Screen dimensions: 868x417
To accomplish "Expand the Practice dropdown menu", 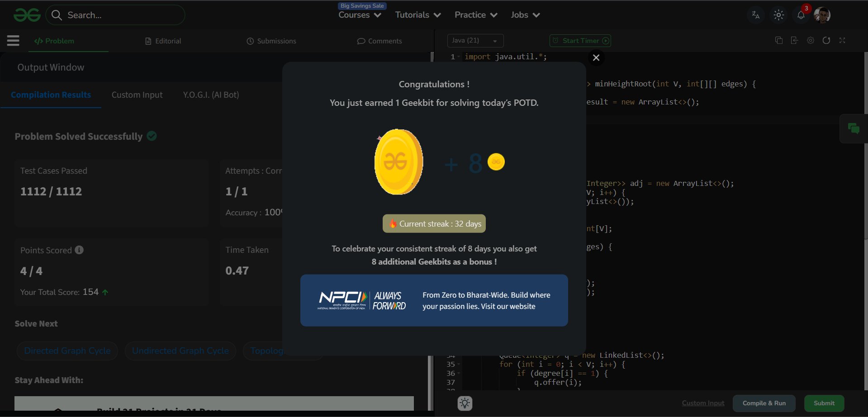I will coord(476,15).
